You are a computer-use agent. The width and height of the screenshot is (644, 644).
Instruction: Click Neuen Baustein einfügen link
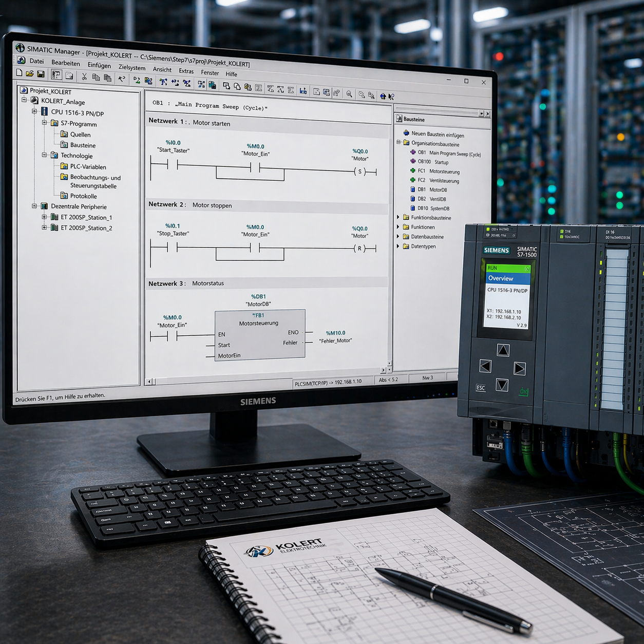(x=438, y=135)
